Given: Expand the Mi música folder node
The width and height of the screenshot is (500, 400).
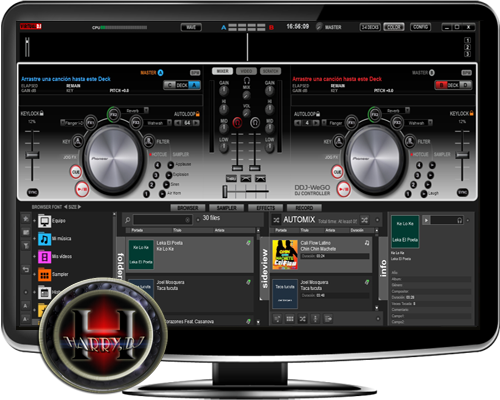Looking at the screenshot, I should [x=34, y=239].
